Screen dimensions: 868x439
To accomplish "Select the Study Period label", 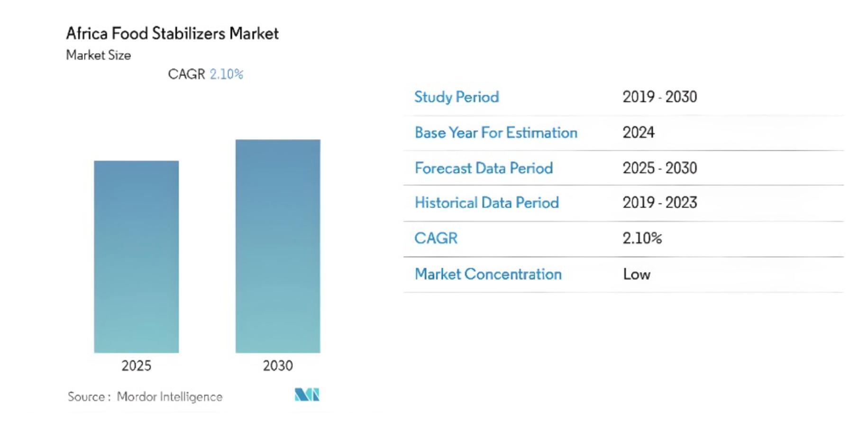I will (457, 97).
